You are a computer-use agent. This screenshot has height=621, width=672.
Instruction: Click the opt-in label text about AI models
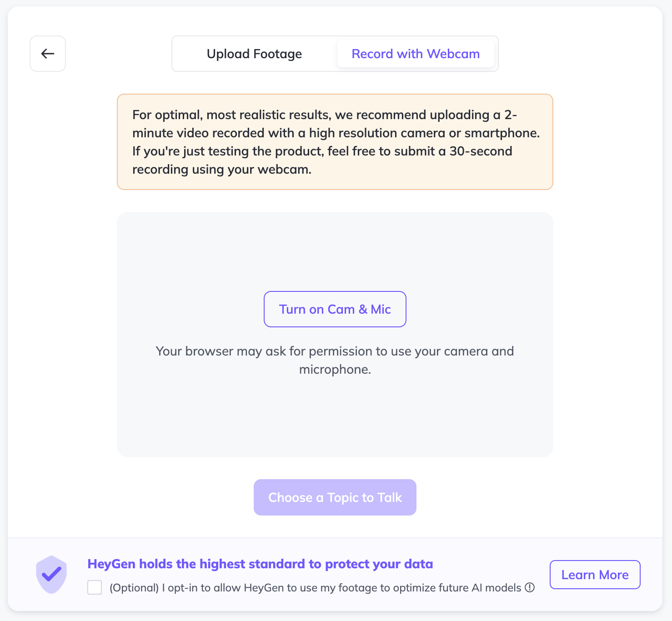pos(315,588)
